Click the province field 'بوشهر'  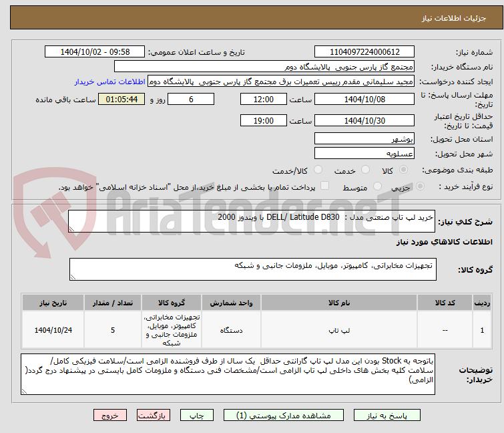coord(364,138)
